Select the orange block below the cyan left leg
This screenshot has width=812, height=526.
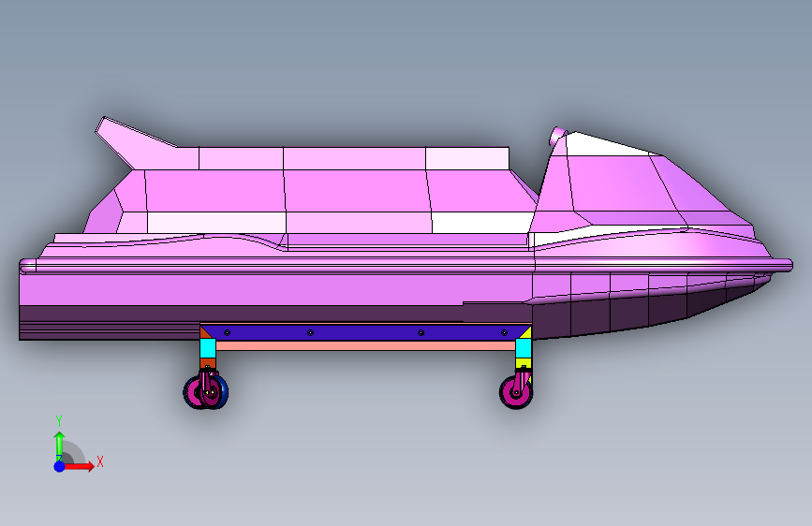(208, 363)
